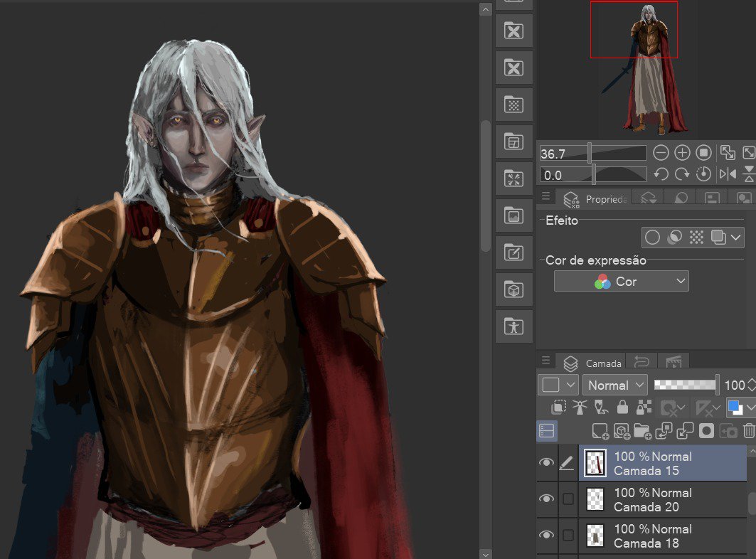Screen dimensions: 756x559
Task: Set as reference layer lighthouse icon
Action: point(580,408)
